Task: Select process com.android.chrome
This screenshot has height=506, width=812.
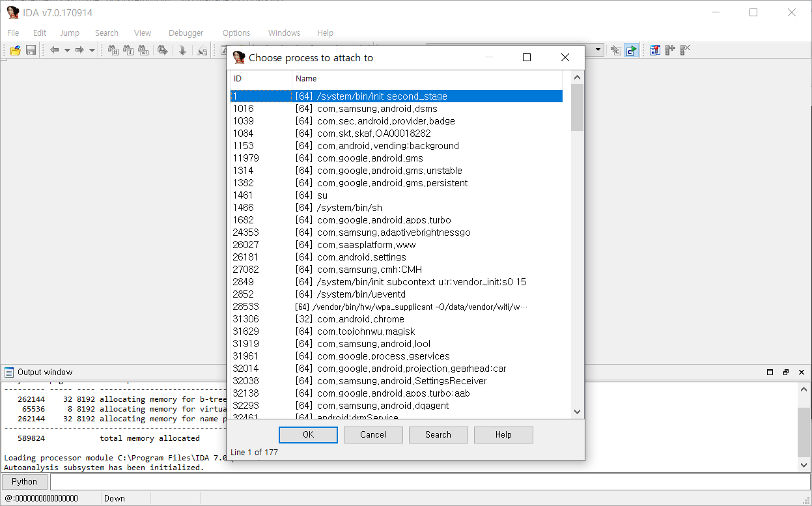Action: click(397, 319)
